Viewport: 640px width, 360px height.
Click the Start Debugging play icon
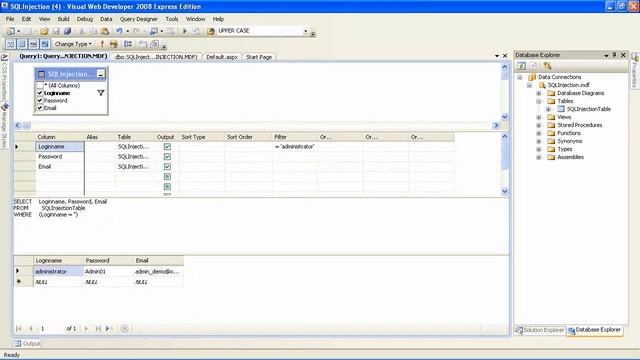[184, 31]
